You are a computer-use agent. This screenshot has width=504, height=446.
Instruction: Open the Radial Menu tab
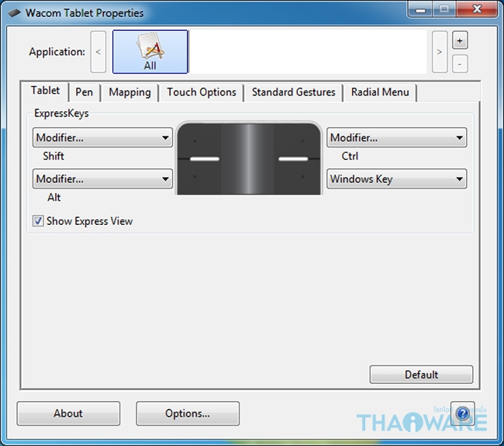click(x=380, y=92)
